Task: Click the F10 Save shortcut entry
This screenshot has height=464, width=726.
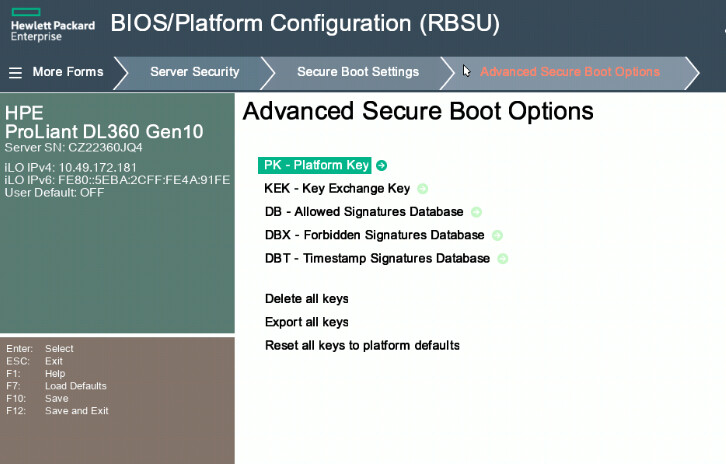Action: [56, 398]
